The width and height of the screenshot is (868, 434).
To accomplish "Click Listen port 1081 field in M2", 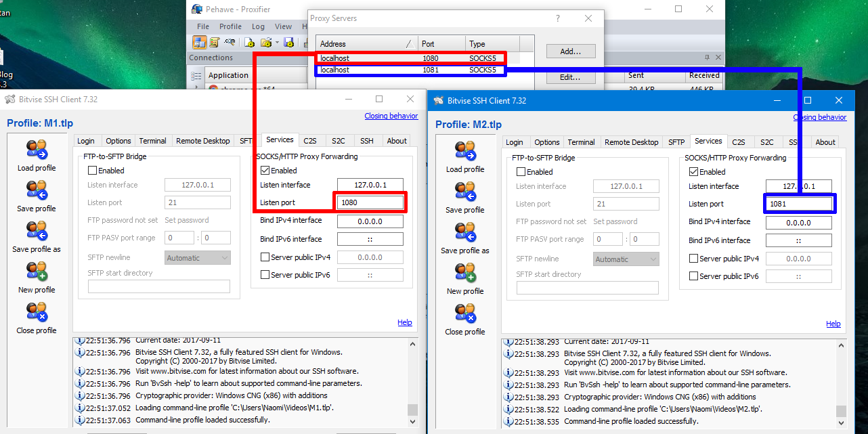I will (x=799, y=204).
